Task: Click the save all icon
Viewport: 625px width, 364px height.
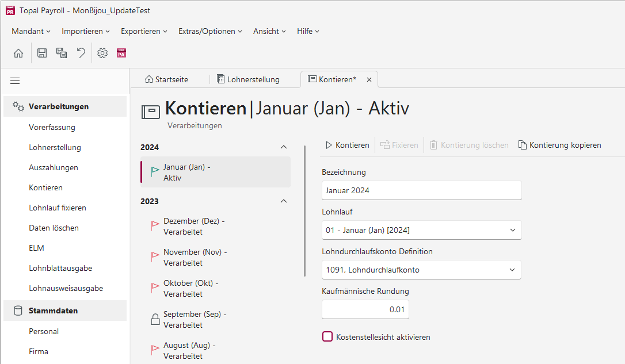Action: pyautogui.click(x=62, y=53)
